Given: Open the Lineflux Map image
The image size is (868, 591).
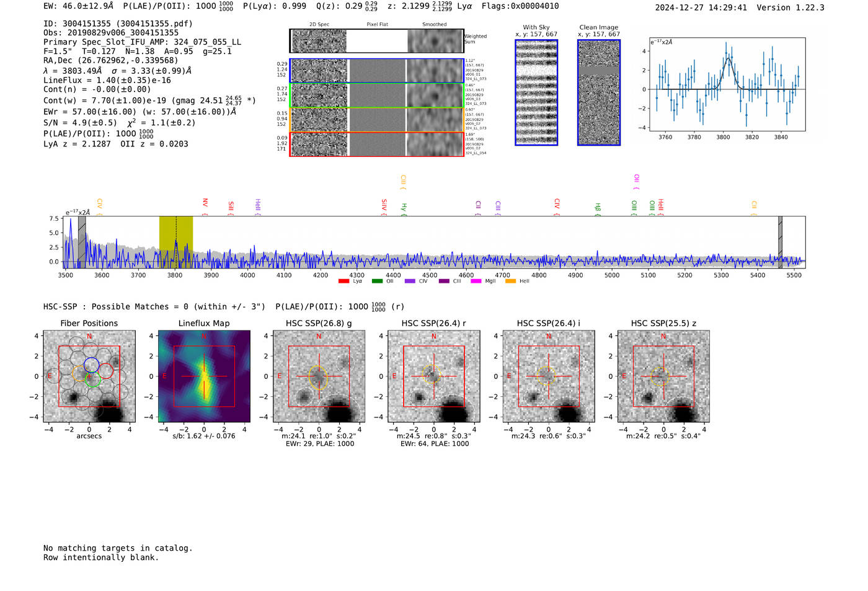Looking at the screenshot, I should coord(204,376).
